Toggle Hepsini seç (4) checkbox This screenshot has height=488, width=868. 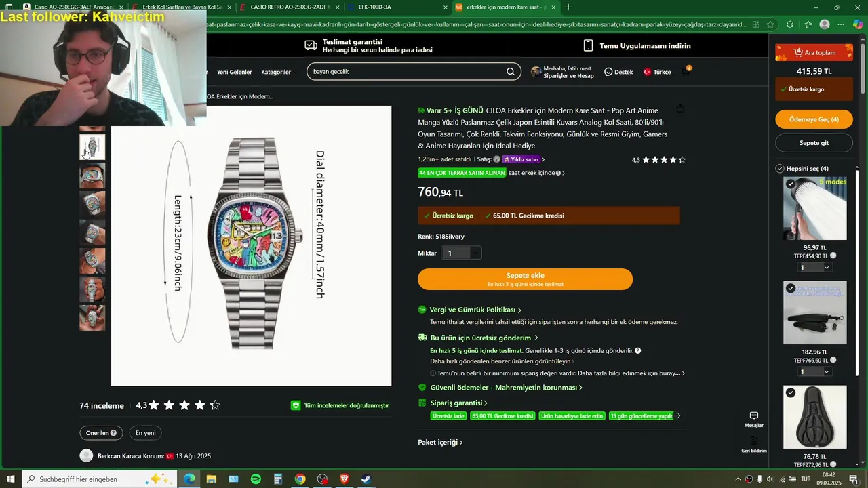tap(780, 168)
